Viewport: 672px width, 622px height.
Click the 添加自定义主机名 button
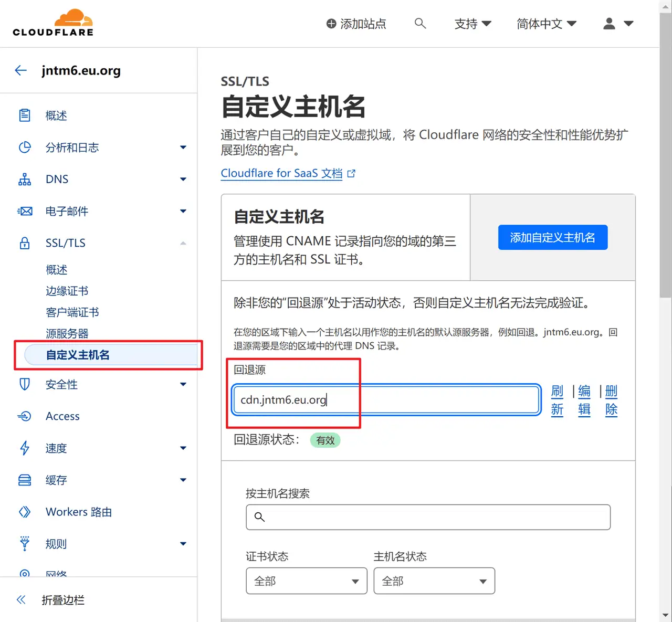[x=552, y=238]
